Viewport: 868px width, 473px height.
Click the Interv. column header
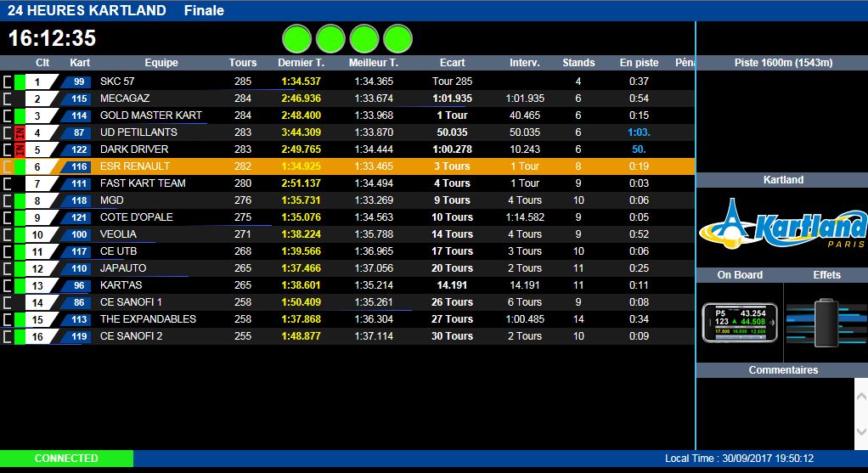click(525, 63)
